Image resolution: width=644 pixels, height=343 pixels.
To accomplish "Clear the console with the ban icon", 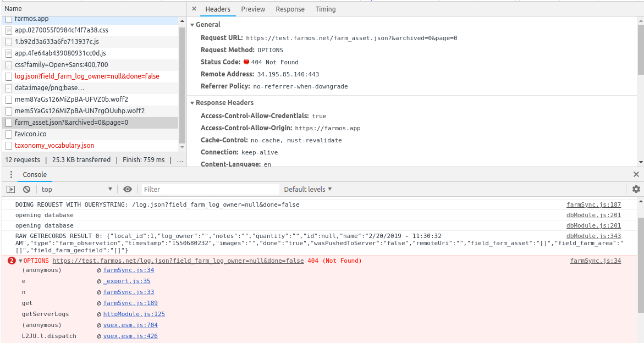I will [26, 189].
